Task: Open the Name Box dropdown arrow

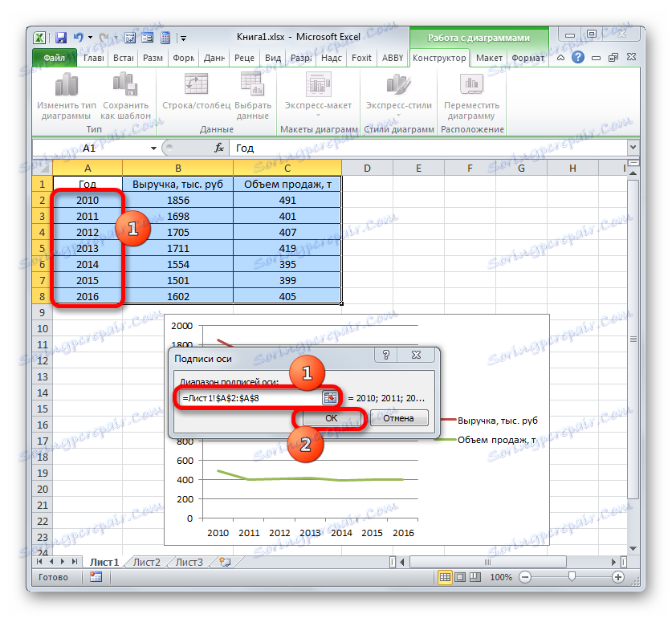Action: [x=153, y=148]
